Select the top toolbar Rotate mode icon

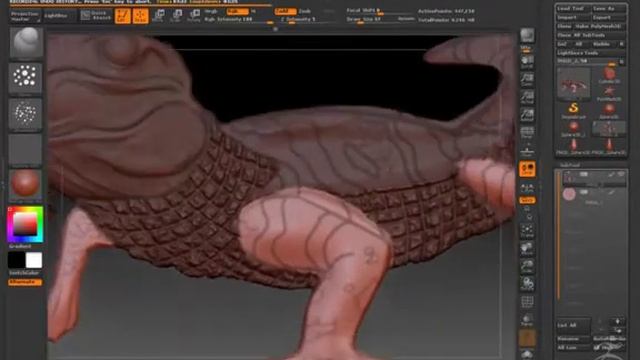(194, 16)
